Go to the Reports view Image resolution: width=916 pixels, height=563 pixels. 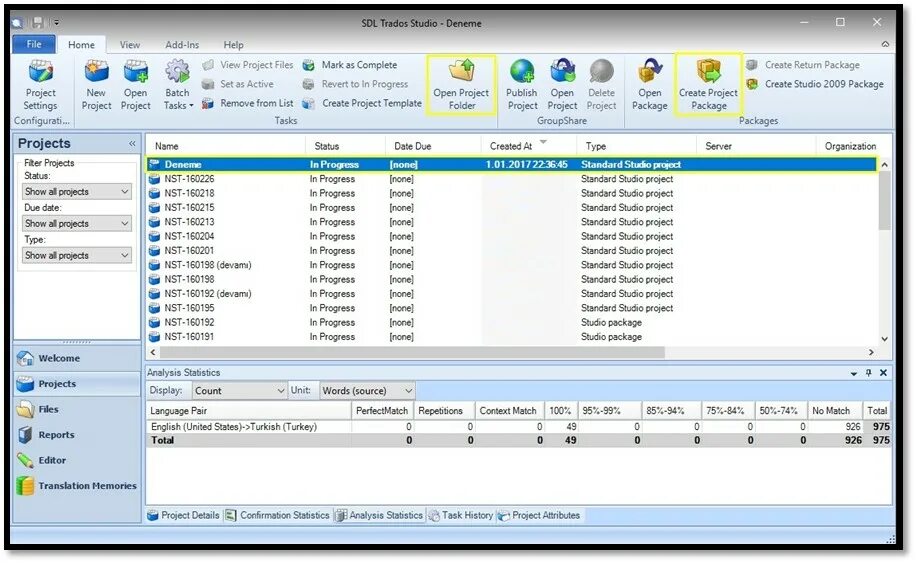click(77, 435)
